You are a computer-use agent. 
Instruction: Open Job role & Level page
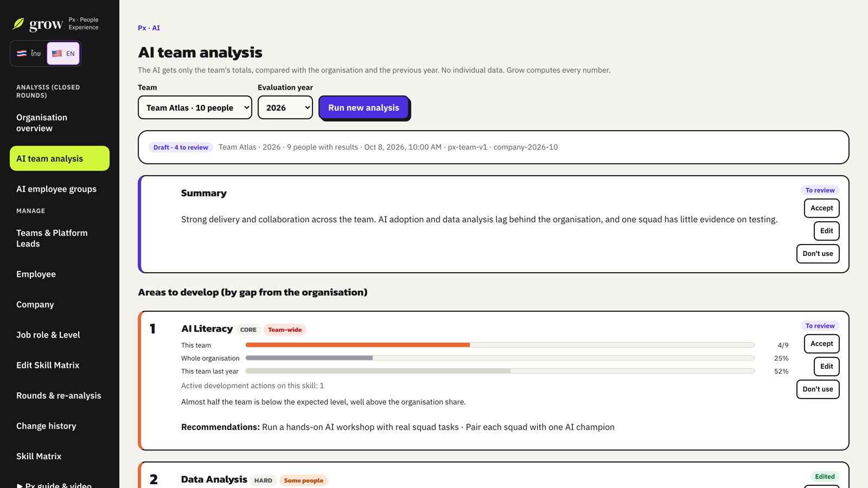[x=60, y=335]
